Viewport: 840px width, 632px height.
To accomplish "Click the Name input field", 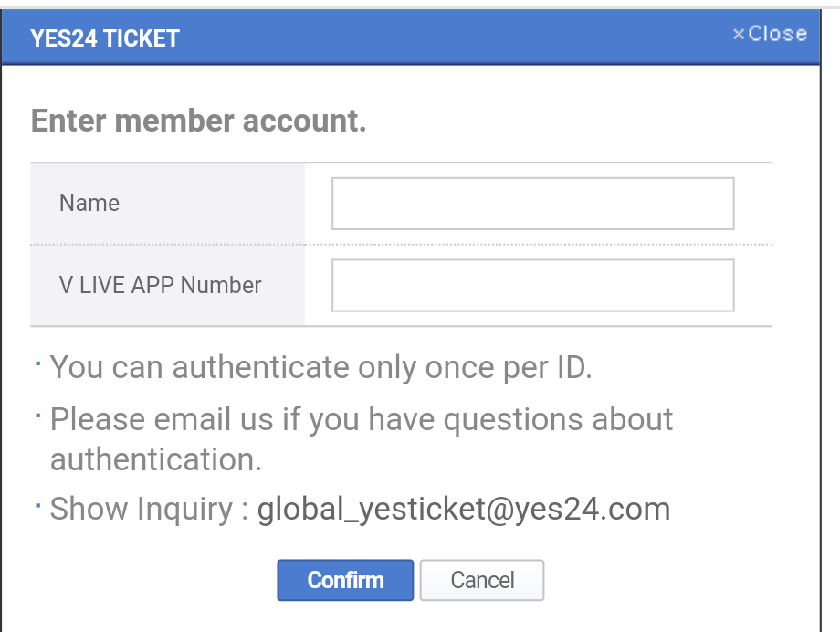I will click(x=532, y=203).
